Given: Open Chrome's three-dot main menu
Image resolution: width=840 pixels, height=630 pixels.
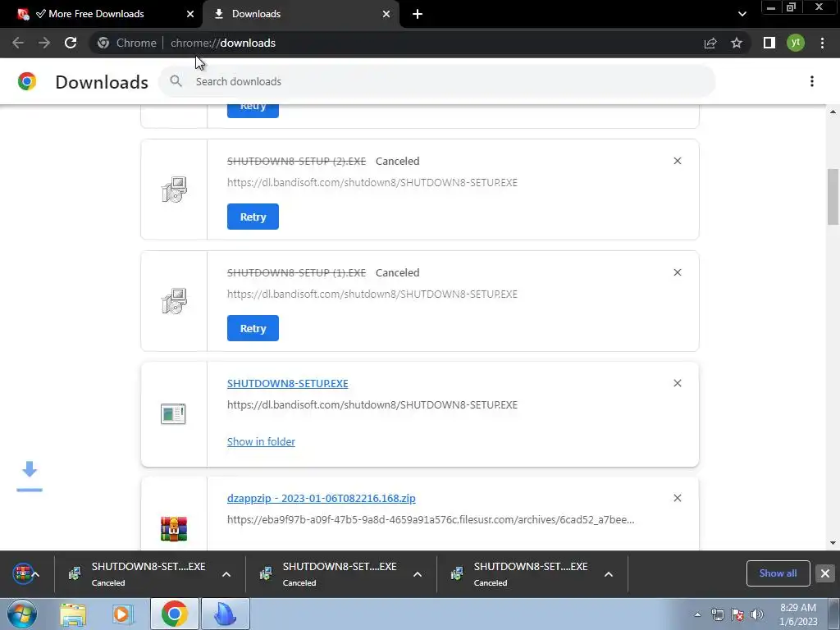Looking at the screenshot, I should tap(822, 43).
